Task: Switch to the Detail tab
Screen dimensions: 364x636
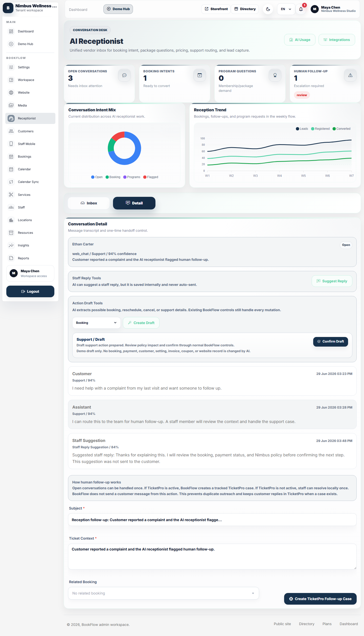Action: pos(134,203)
